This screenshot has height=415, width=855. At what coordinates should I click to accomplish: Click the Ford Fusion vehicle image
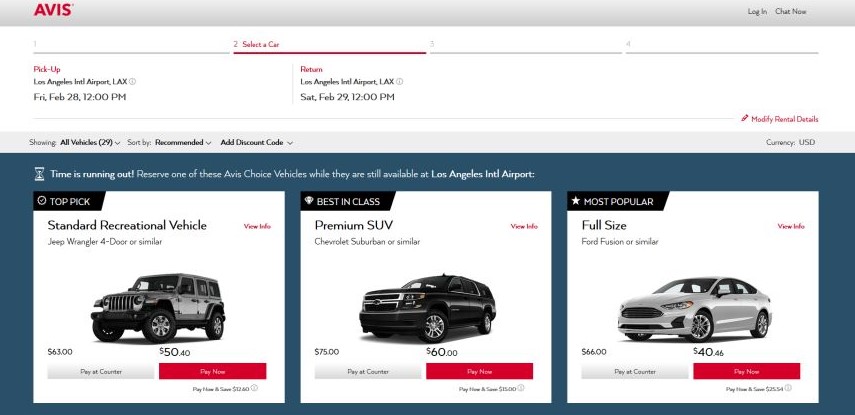(695, 309)
